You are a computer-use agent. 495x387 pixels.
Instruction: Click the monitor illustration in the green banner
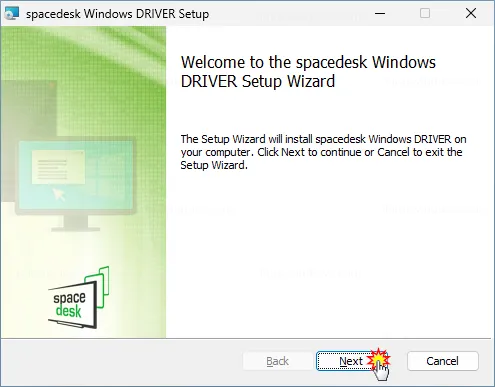pyautogui.click(x=75, y=184)
